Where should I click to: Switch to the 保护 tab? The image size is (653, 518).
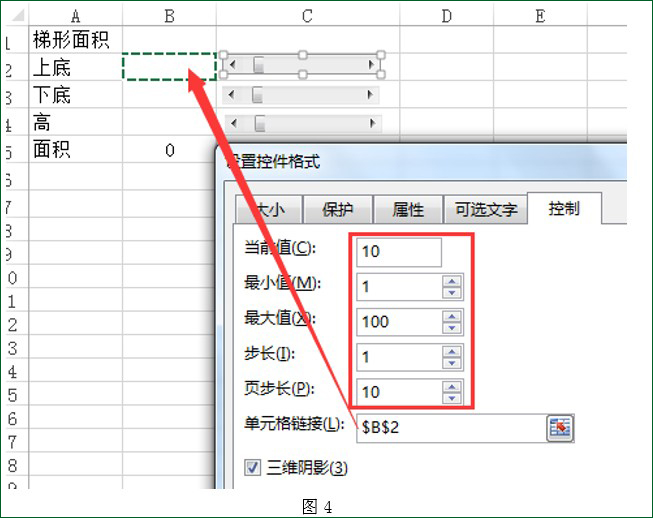click(337, 209)
